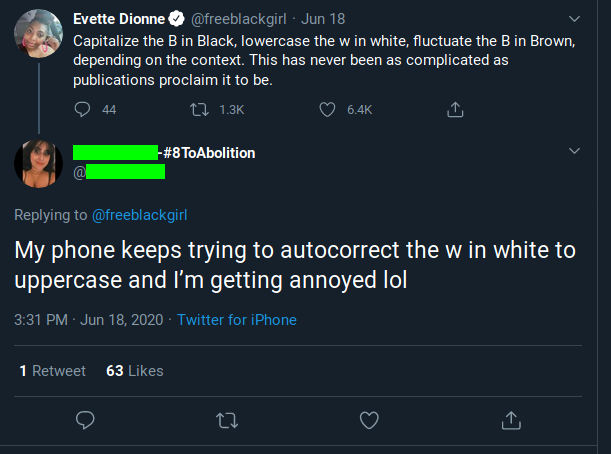The height and width of the screenshot is (454, 611).
Task: Open the Twitter for iPhone source link
Action: click(x=236, y=320)
